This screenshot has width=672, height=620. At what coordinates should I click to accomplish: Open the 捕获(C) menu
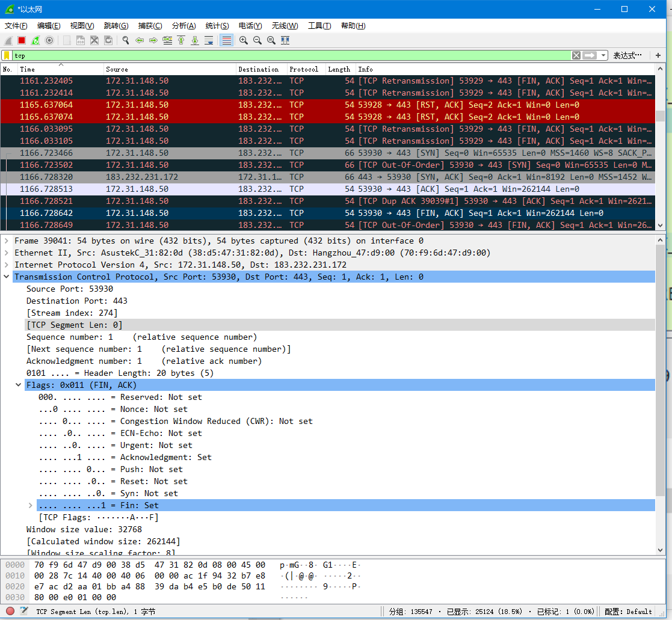(x=150, y=26)
